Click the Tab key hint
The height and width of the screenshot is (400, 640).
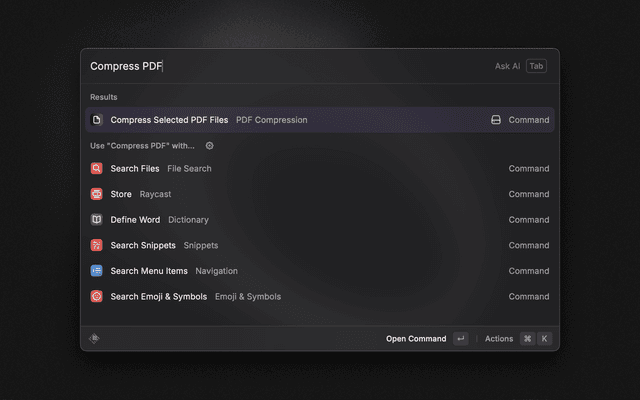pyautogui.click(x=537, y=66)
